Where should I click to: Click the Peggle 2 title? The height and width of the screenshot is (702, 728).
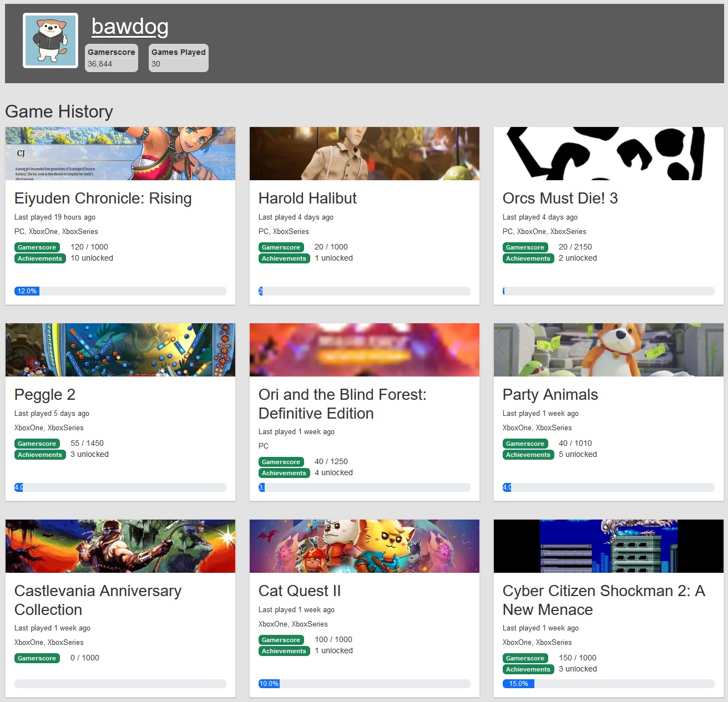(x=45, y=395)
